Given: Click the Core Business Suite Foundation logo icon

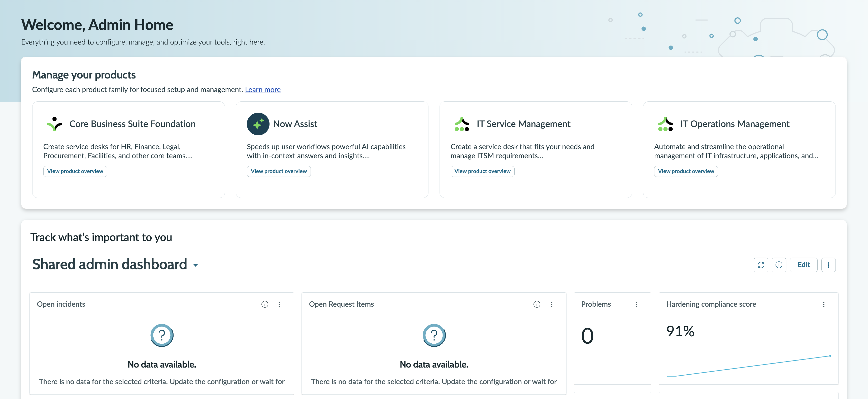Looking at the screenshot, I should (x=55, y=124).
